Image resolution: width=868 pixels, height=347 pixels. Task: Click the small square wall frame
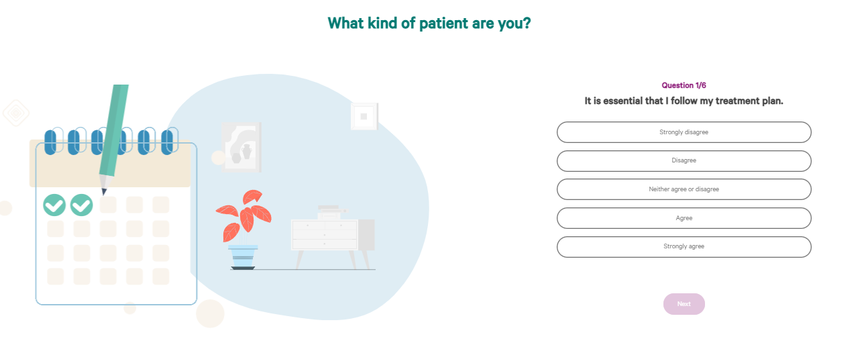(x=364, y=116)
